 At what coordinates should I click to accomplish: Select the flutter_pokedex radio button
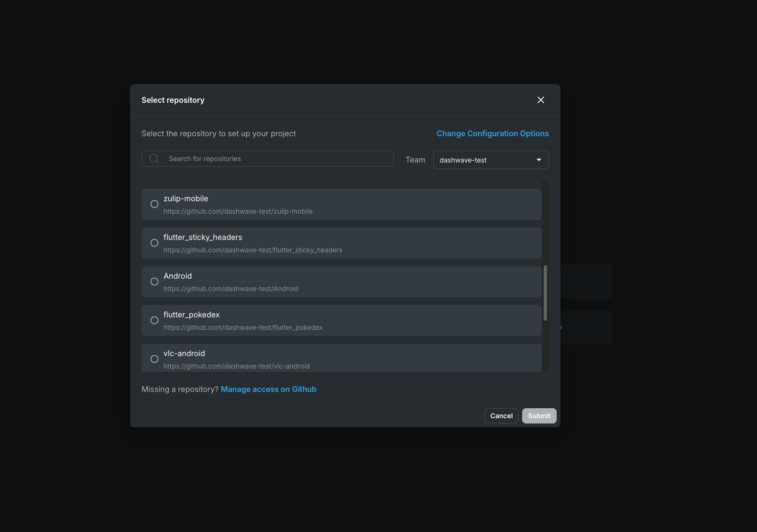(x=154, y=320)
